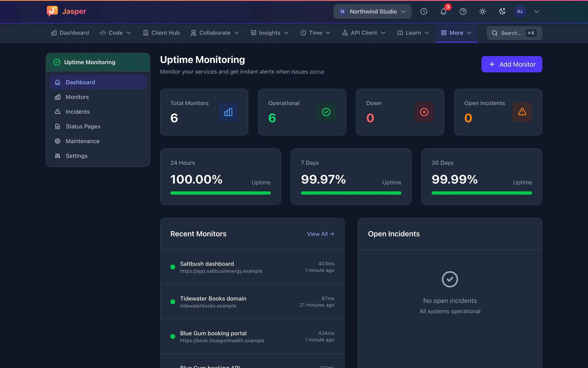
Task: Open Monitors in the sidebar
Action: tap(98, 97)
